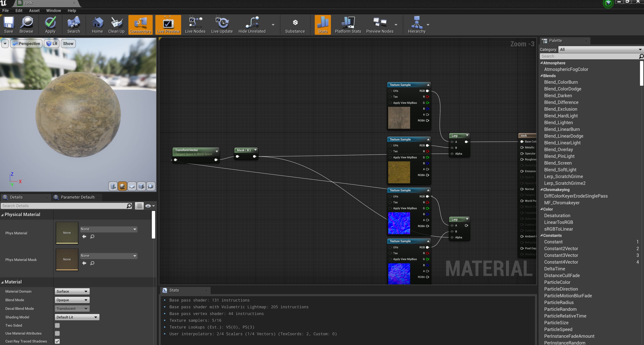Uncheck Cast Ray Traced Shadows
The height and width of the screenshot is (345, 644).
(57, 341)
